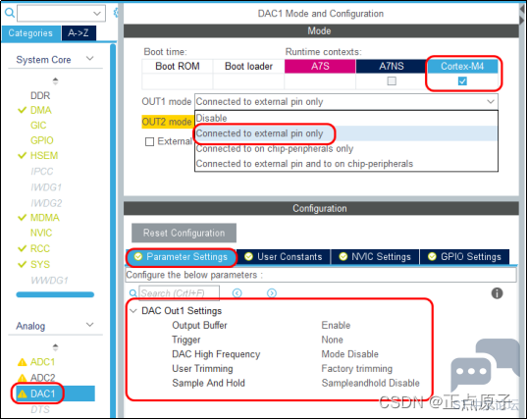Choose Disable in OUT1 mode list
528x420 pixels.
[x=346, y=118]
